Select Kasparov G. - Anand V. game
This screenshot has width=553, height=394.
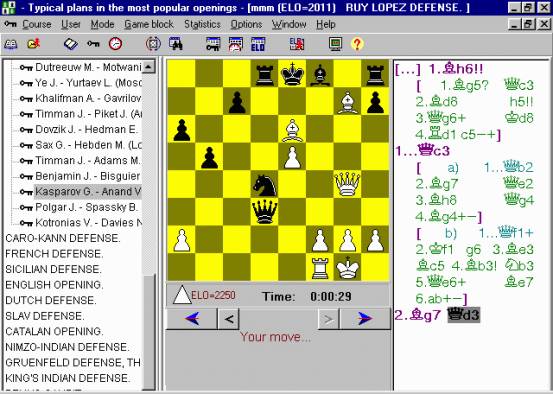88,192
